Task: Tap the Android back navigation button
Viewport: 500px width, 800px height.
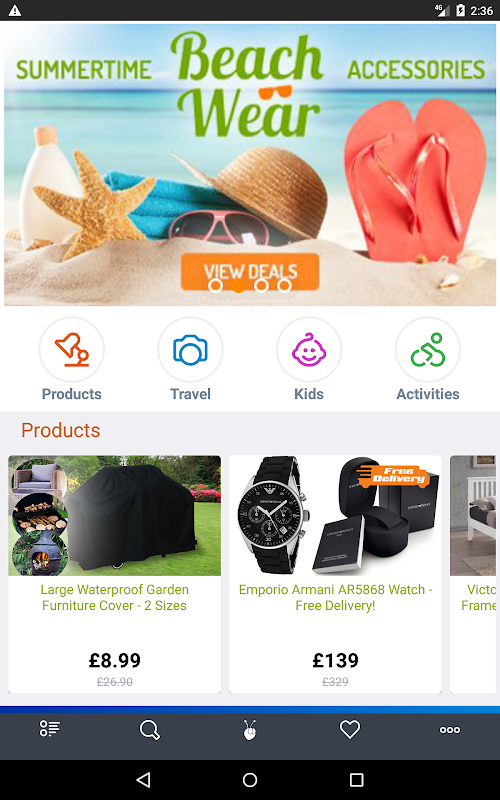Action: [144, 780]
